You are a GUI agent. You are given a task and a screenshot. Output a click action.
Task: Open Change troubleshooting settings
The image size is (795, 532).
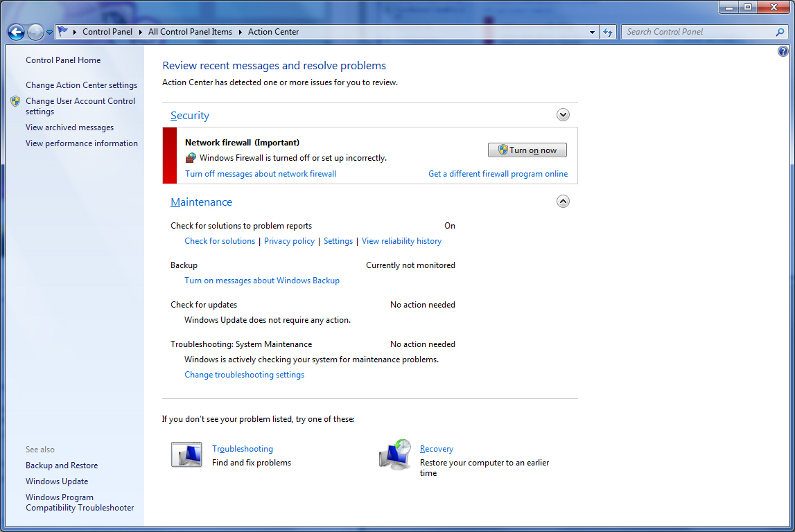click(245, 375)
